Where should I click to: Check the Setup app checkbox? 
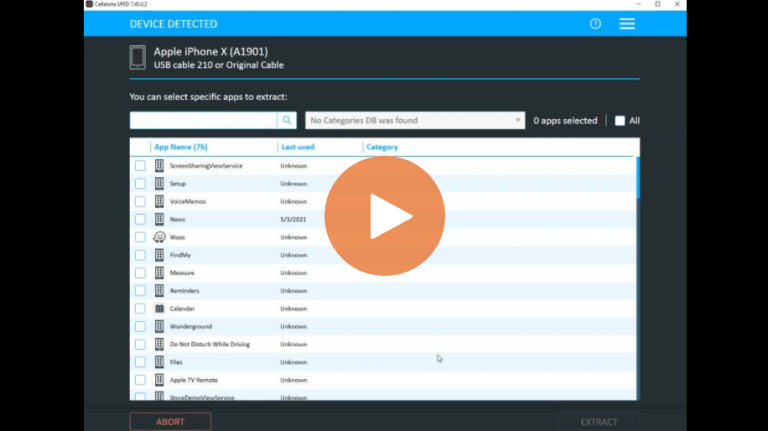pyautogui.click(x=140, y=184)
